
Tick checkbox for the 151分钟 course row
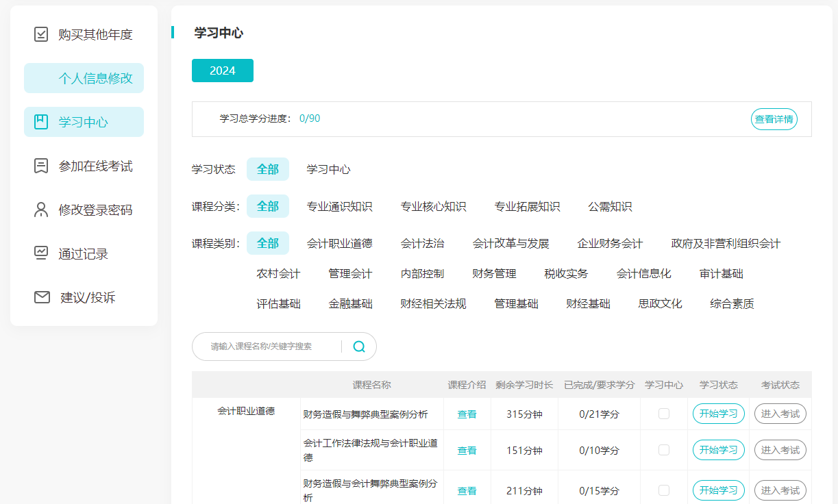663,450
